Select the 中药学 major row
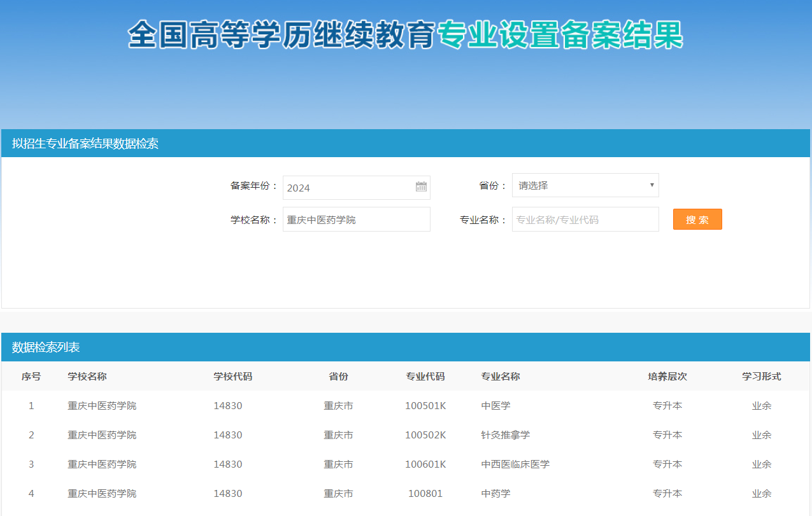 pos(495,494)
